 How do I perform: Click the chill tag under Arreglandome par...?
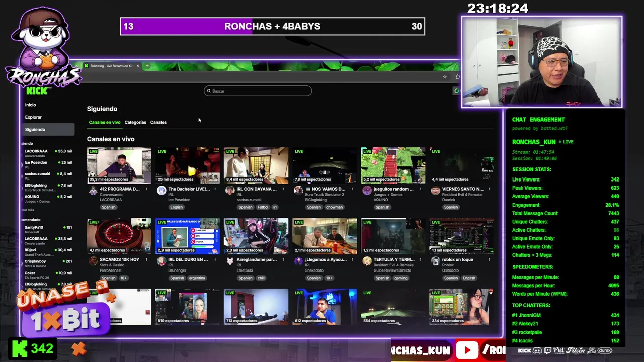261,278
